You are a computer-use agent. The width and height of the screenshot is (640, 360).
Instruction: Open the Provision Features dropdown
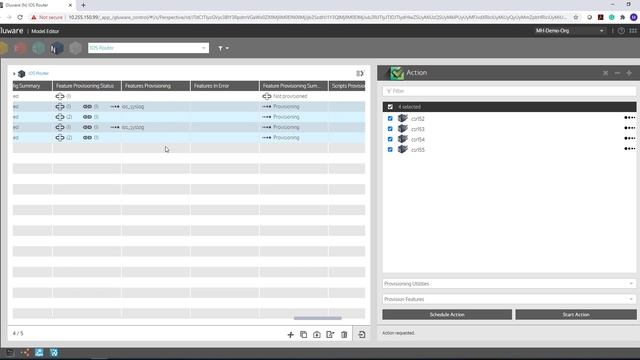(x=509, y=299)
